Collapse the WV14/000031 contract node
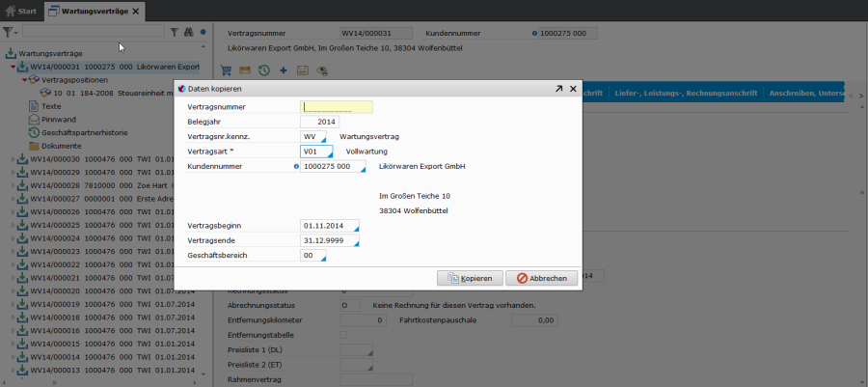 (13, 67)
